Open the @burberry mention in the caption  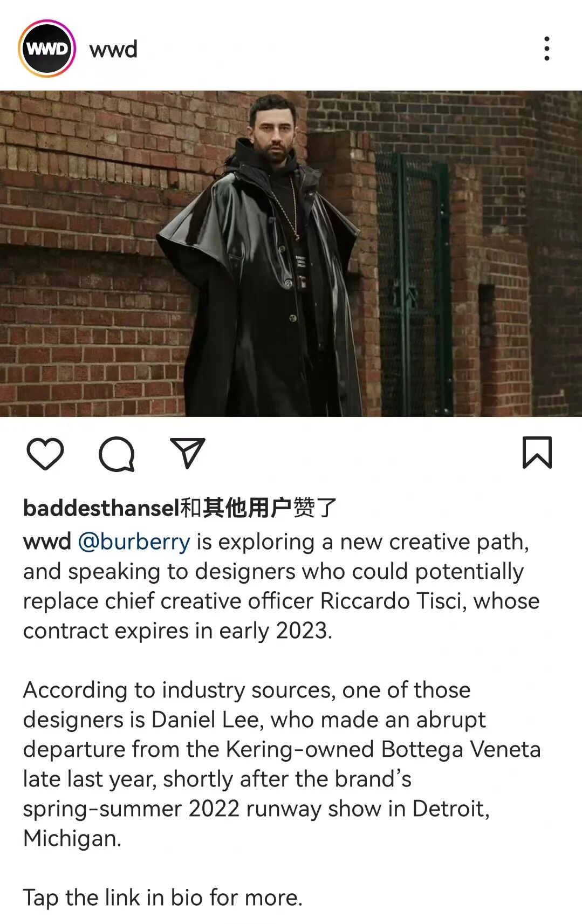(134, 542)
